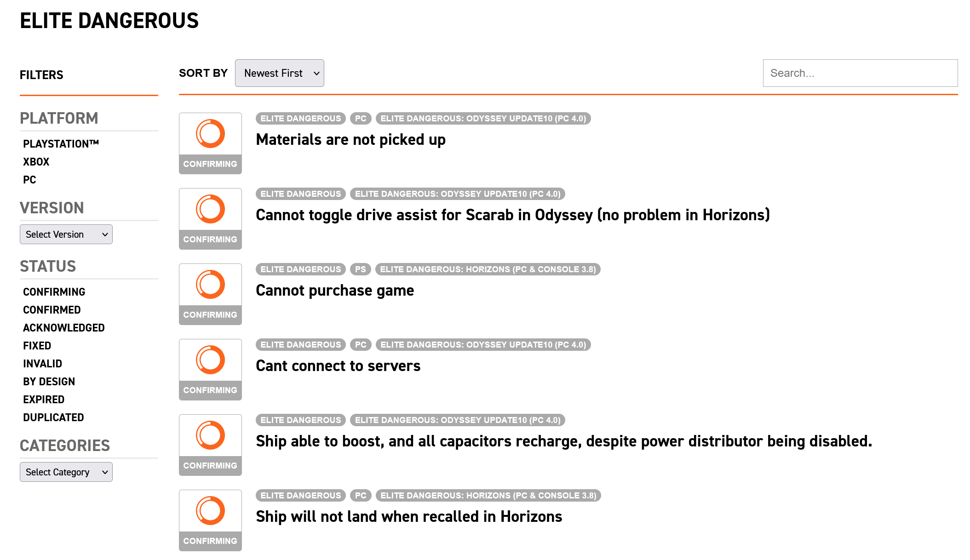This screenshot has height=560, width=970.
Task: Open issue Materials are not picked up
Action: pos(350,140)
